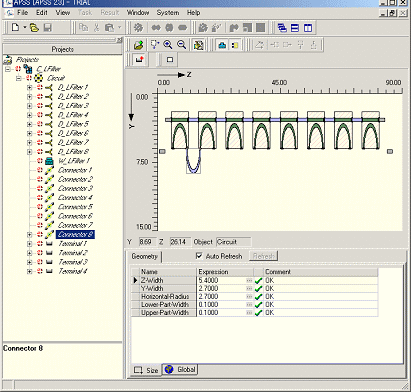411x392 pixels.
Task: Open the Paste icon's dropdown arrow
Action: coord(120,28)
